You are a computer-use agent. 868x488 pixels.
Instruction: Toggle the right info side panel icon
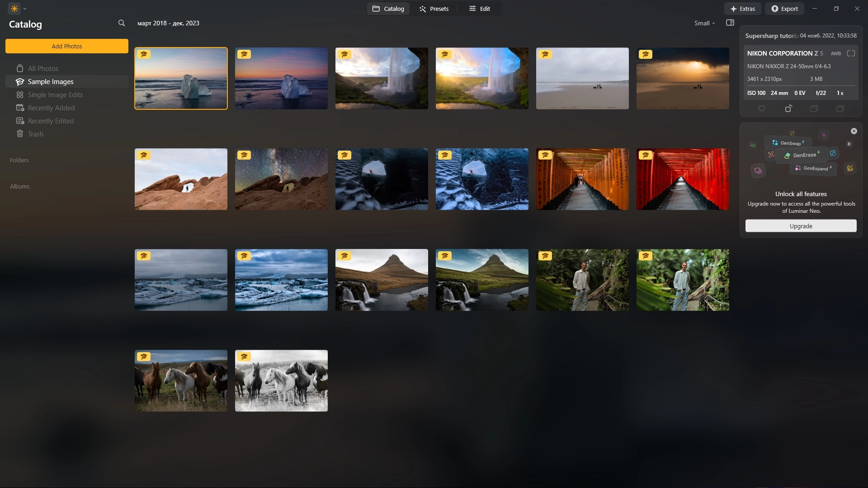[730, 23]
